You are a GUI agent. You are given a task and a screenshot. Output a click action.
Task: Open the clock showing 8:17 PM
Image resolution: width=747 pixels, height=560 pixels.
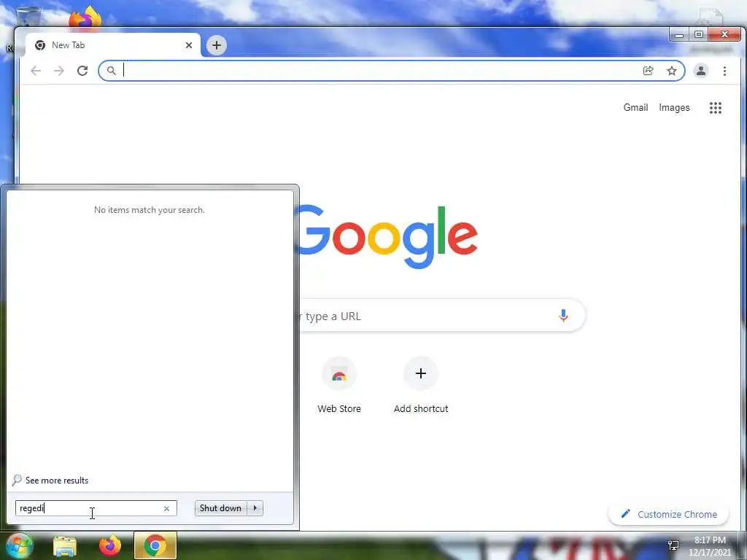(710, 546)
